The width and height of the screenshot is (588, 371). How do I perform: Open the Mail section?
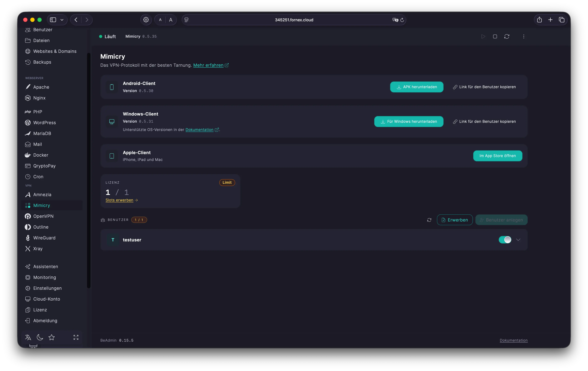52,144
